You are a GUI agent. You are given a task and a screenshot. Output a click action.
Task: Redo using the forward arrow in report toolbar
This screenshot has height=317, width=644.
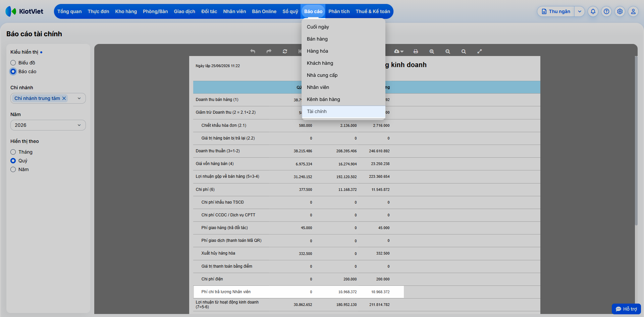point(269,51)
